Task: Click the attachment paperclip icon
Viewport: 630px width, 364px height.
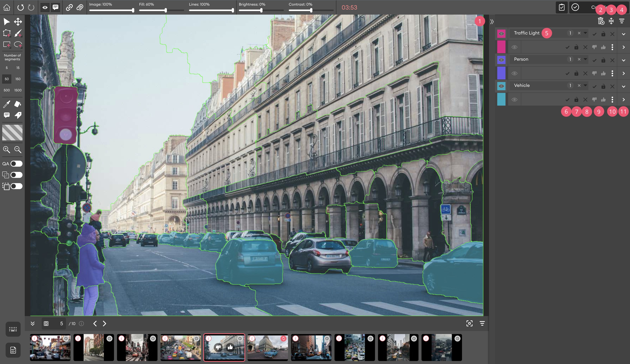Action: point(80,7)
